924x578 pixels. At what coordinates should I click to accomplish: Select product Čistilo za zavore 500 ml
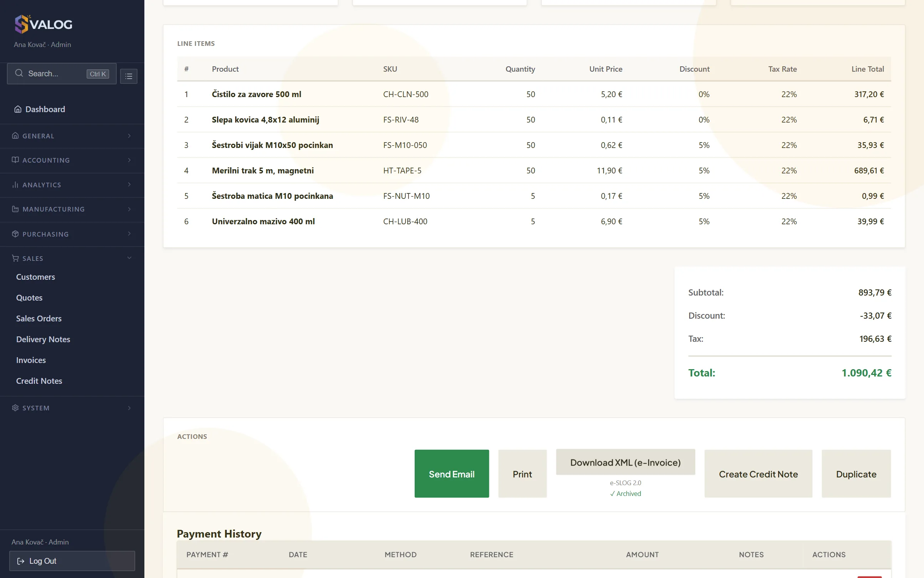[256, 94]
